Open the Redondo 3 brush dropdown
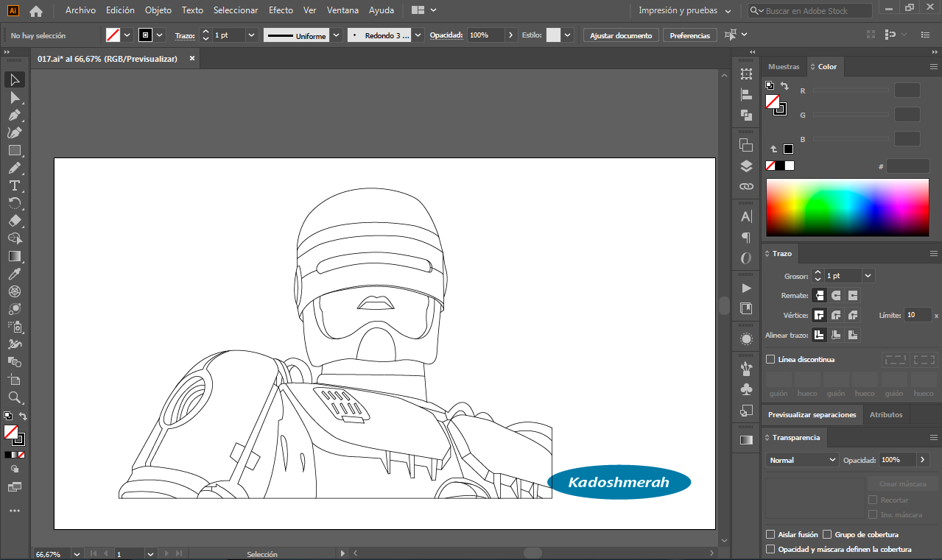Image resolution: width=942 pixels, height=560 pixels. [418, 35]
